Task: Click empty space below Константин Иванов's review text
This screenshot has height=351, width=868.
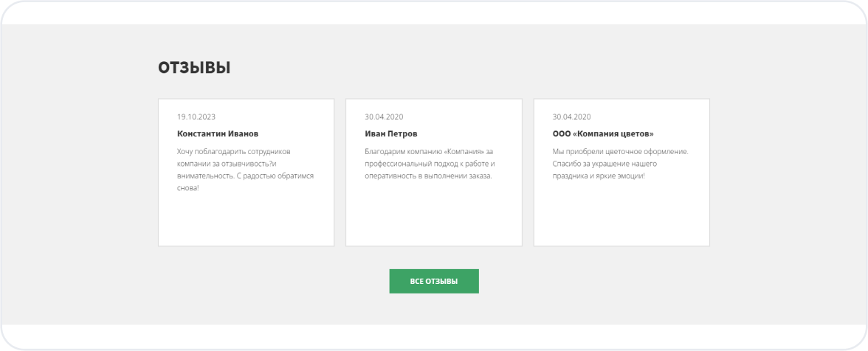Action: click(246, 220)
